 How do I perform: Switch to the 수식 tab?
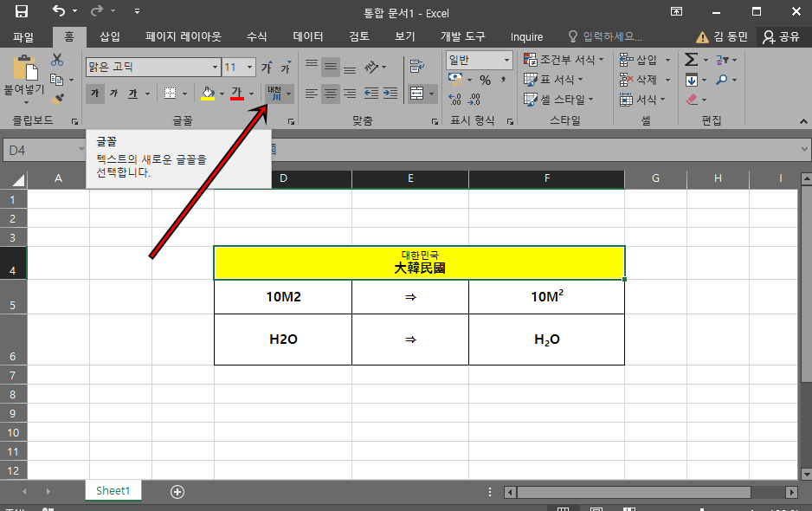click(x=257, y=36)
